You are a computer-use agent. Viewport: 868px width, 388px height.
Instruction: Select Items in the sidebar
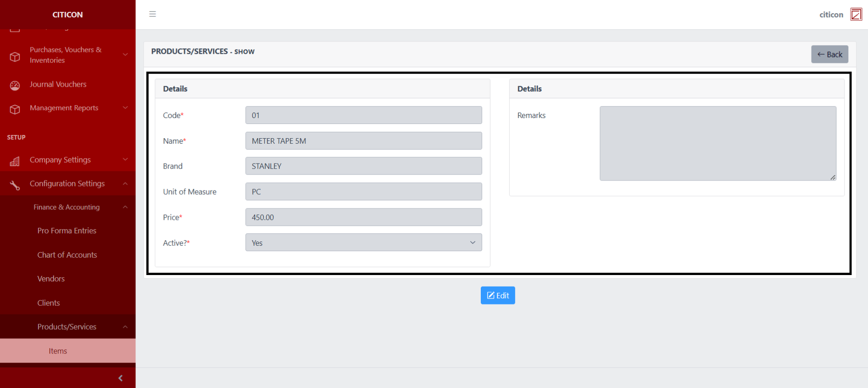coord(68,351)
